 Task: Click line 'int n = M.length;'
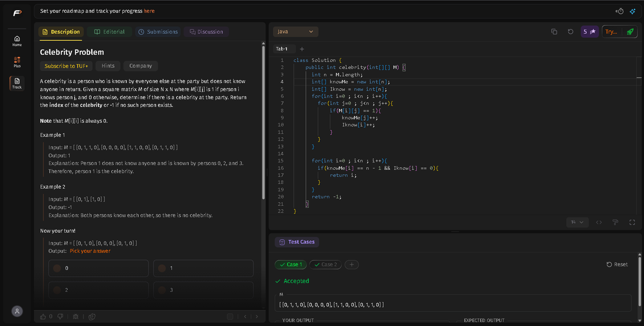click(x=337, y=75)
